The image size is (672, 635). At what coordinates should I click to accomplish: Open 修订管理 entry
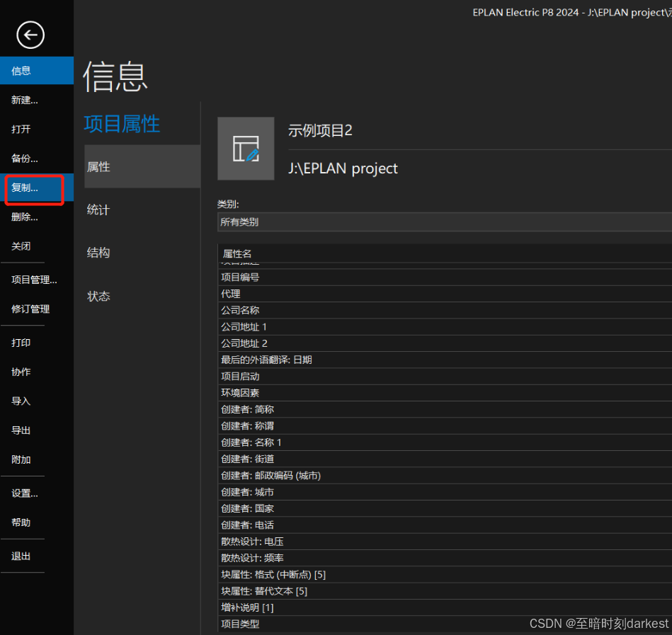tap(37, 309)
